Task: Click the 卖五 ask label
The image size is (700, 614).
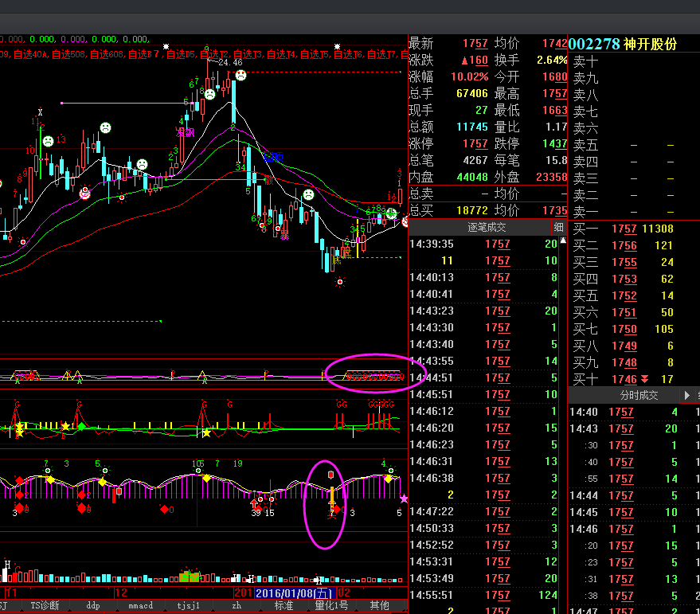Action: (585, 145)
